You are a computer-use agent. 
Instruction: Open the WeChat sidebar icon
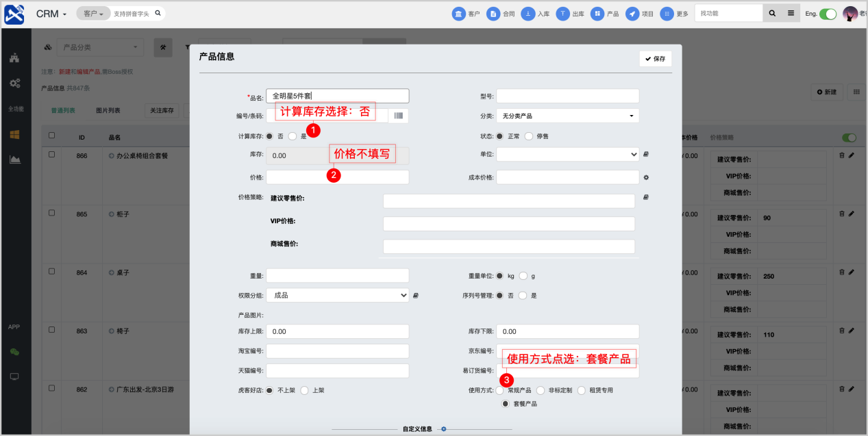(14, 352)
